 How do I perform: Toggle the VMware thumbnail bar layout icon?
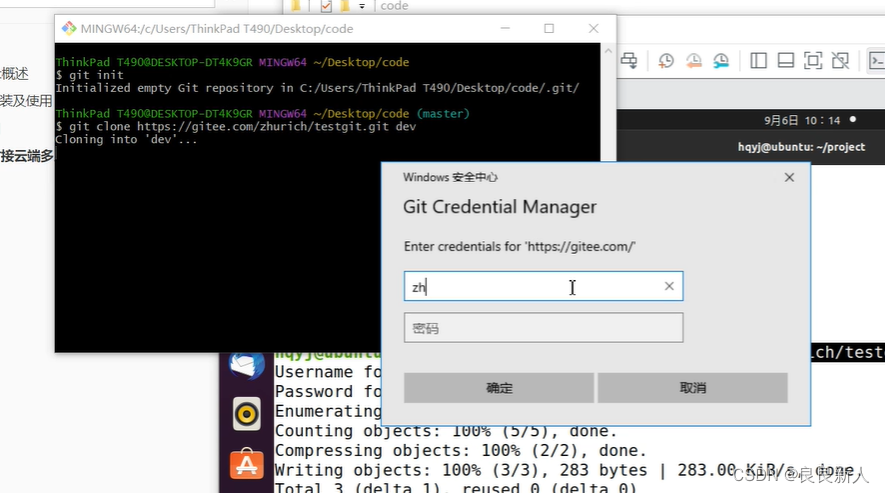(x=786, y=60)
